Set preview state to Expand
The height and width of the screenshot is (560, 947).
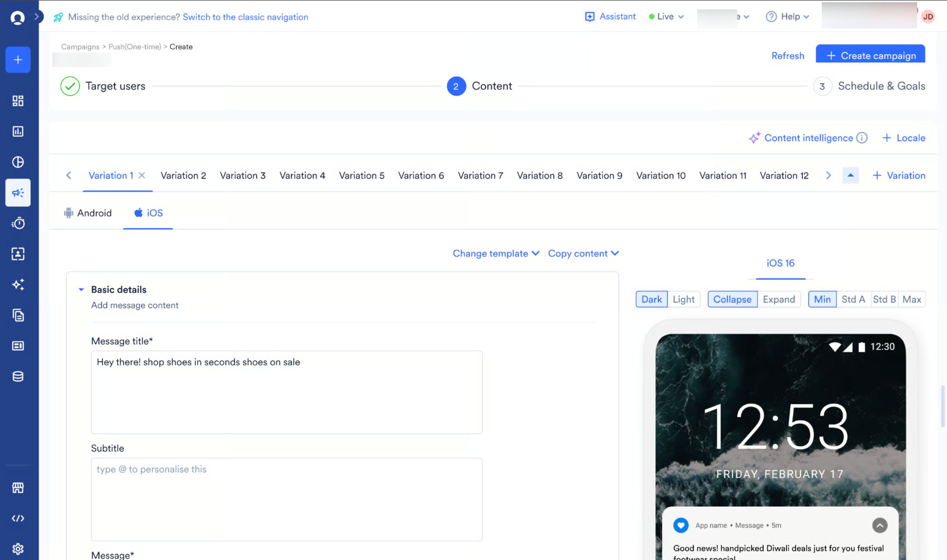(x=779, y=299)
